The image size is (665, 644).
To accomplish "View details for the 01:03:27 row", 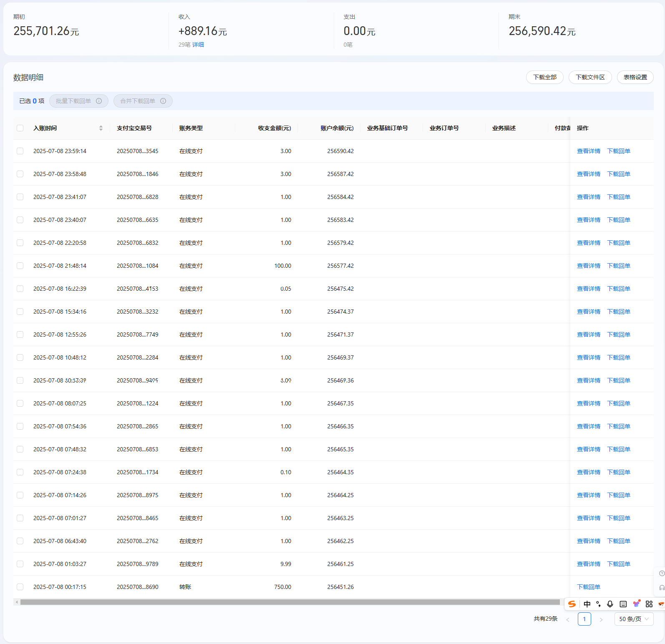I will tap(588, 564).
